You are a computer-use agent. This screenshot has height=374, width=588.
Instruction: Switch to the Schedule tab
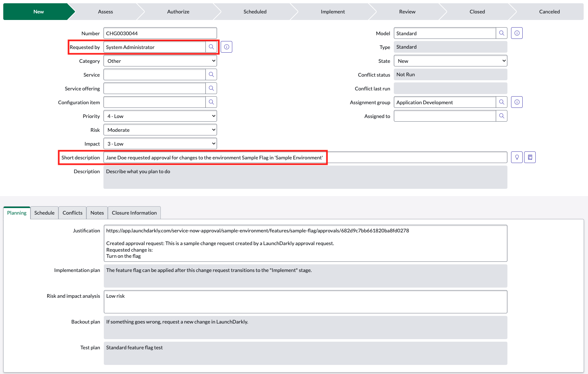[44, 212]
